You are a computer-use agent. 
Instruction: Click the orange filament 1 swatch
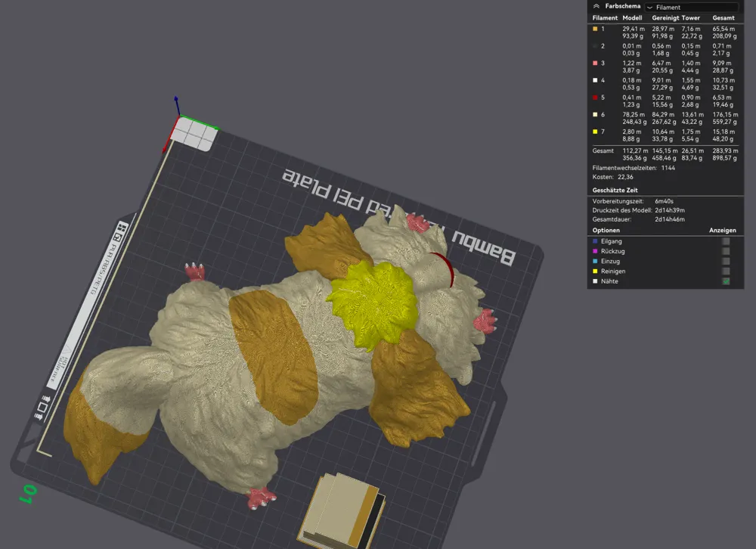[x=595, y=29]
